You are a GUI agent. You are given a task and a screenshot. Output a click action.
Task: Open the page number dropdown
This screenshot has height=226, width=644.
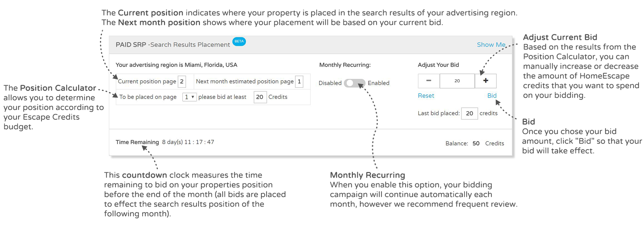click(190, 97)
